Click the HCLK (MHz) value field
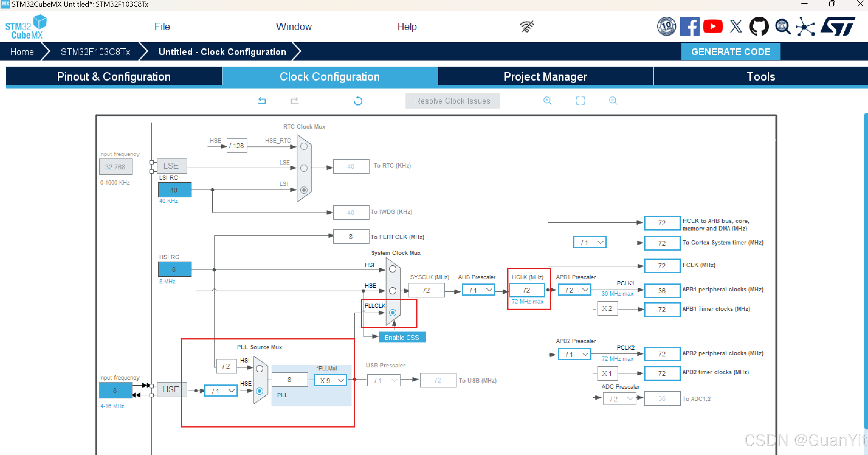Screen dimensions: 868x455 click(526, 290)
